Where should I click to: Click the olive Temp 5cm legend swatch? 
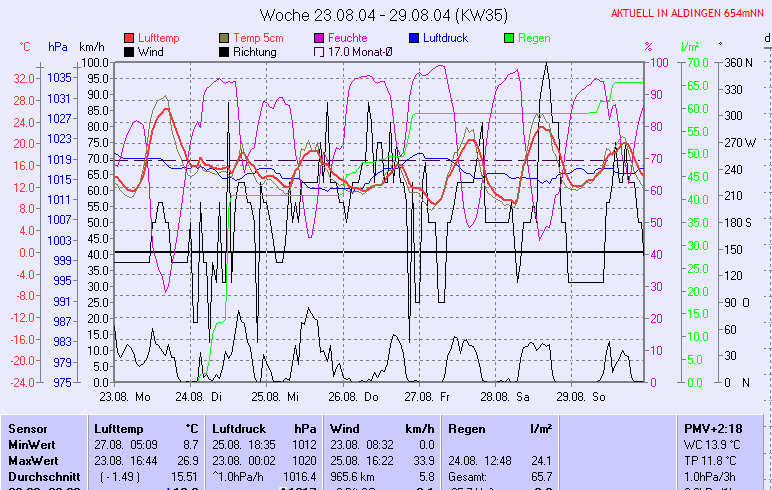click(224, 38)
